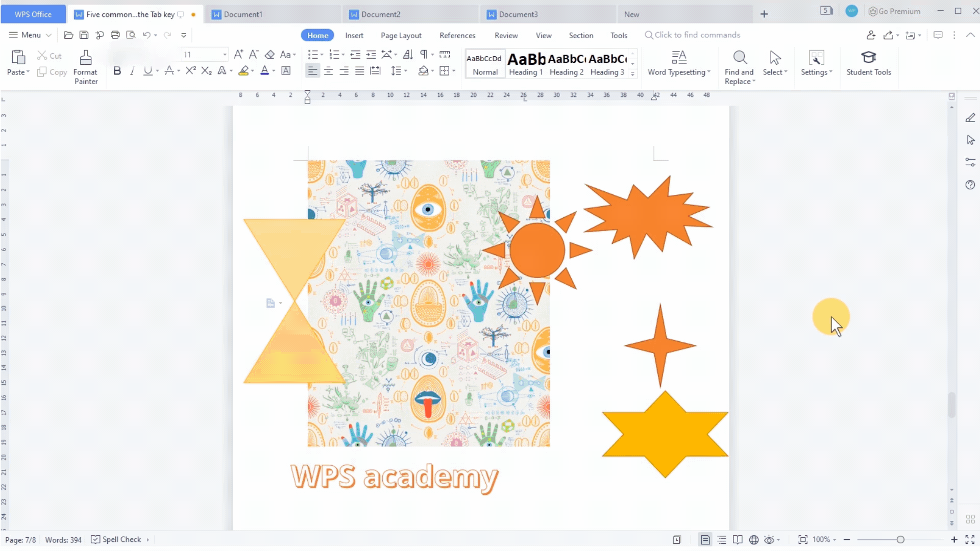This screenshot has height=551, width=980.
Task: Click the Paste clipboard icon
Action: (x=18, y=57)
